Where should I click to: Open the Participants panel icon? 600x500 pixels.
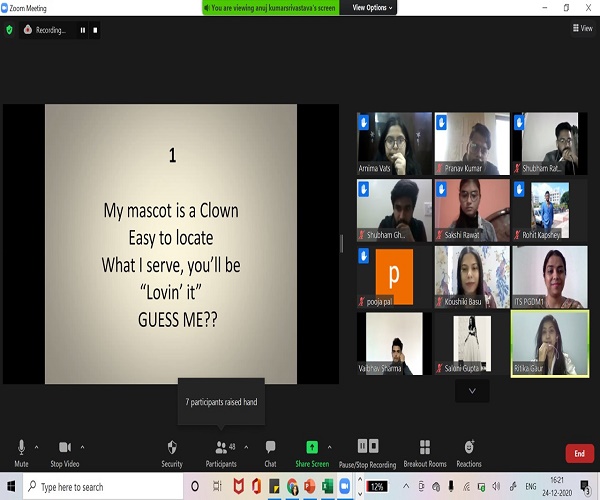tap(221, 447)
